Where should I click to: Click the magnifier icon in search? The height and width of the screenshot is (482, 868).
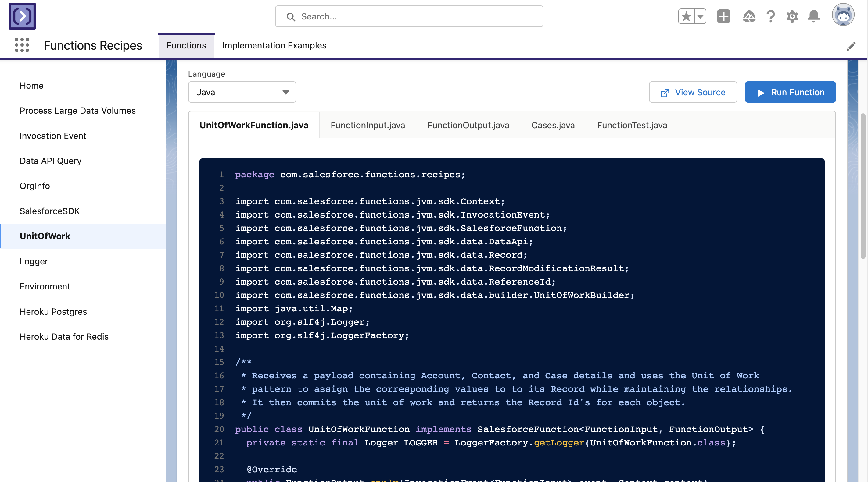coord(291,17)
